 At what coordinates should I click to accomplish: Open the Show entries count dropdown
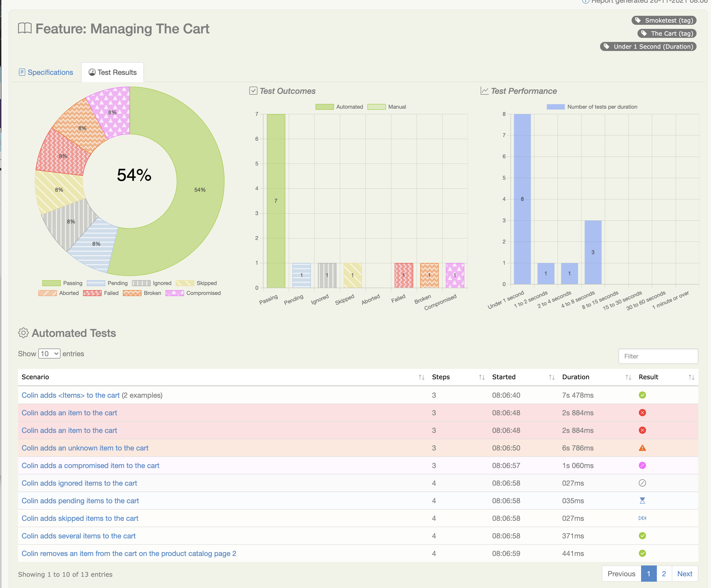(x=49, y=354)
